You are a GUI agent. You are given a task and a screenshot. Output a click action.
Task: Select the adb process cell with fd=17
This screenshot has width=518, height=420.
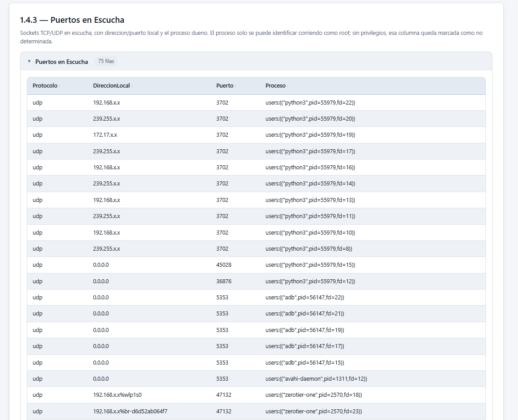[x=305, y=346]
